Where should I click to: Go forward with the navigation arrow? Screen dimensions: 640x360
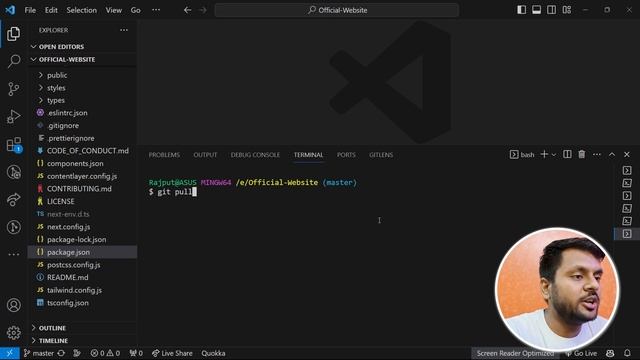point(202,10)
